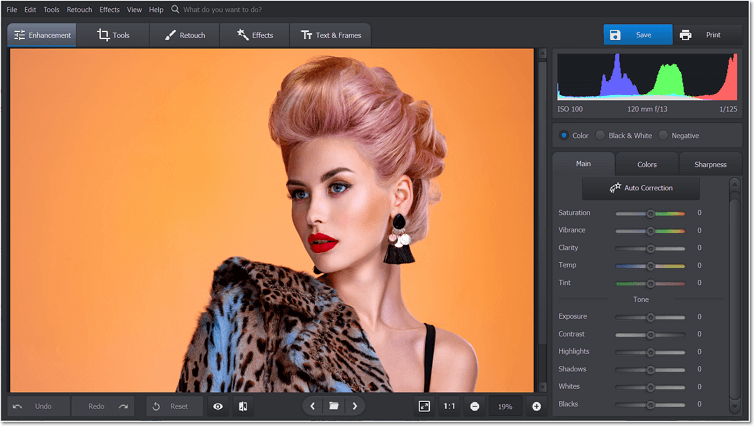Zoom in with the plus icon
The image size is (754, 426).
coord(537,406)
